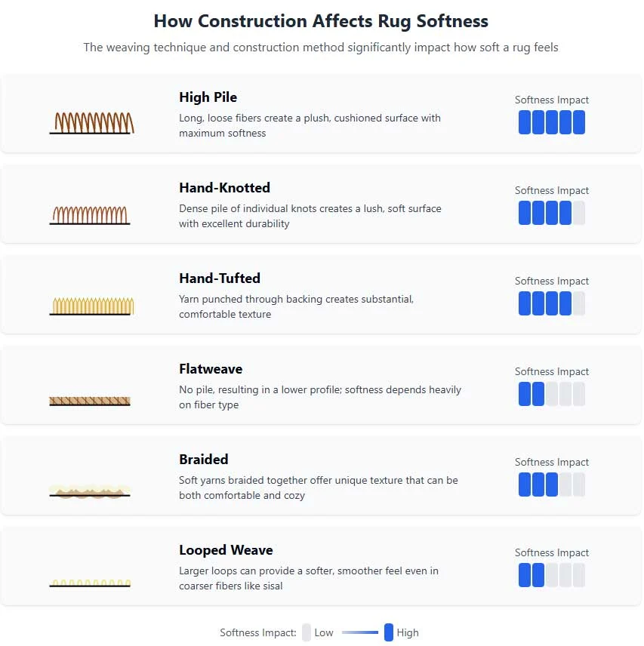
Task: Click the Hand-Tufted description text
Action: 296,306
